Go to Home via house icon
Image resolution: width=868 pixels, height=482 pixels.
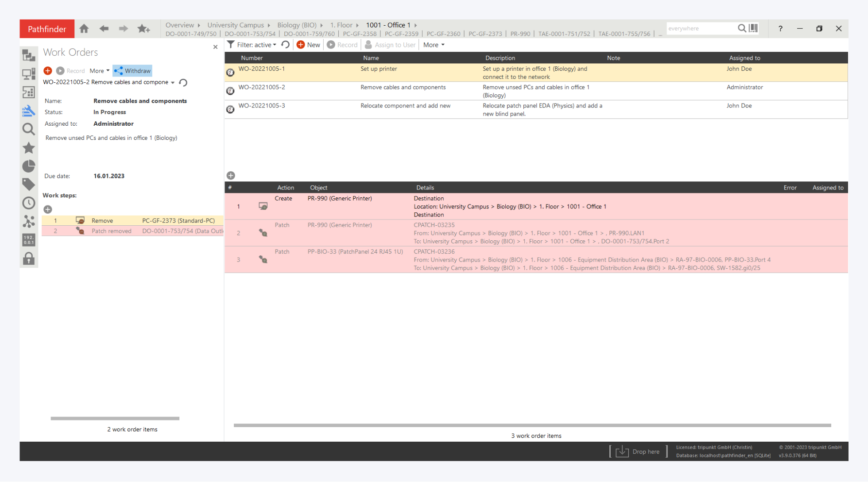click(84, 29)
